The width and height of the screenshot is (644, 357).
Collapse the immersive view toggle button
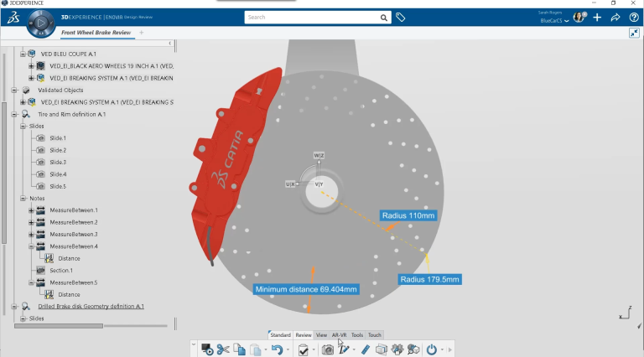634,33
